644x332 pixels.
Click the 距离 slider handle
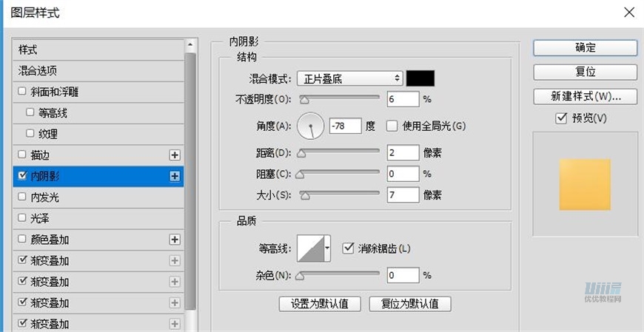point(301,154)
